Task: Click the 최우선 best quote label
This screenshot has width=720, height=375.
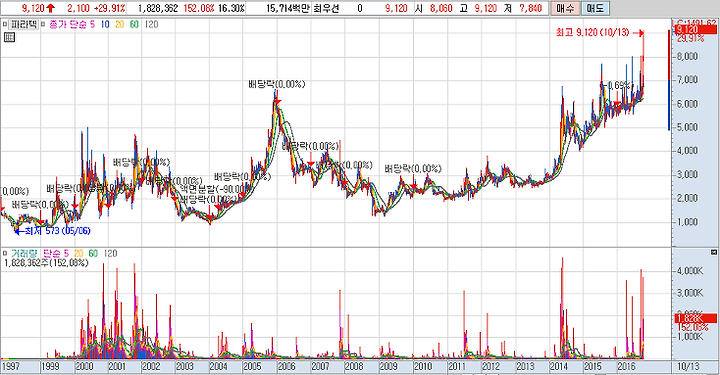Action: pos(326,8)
